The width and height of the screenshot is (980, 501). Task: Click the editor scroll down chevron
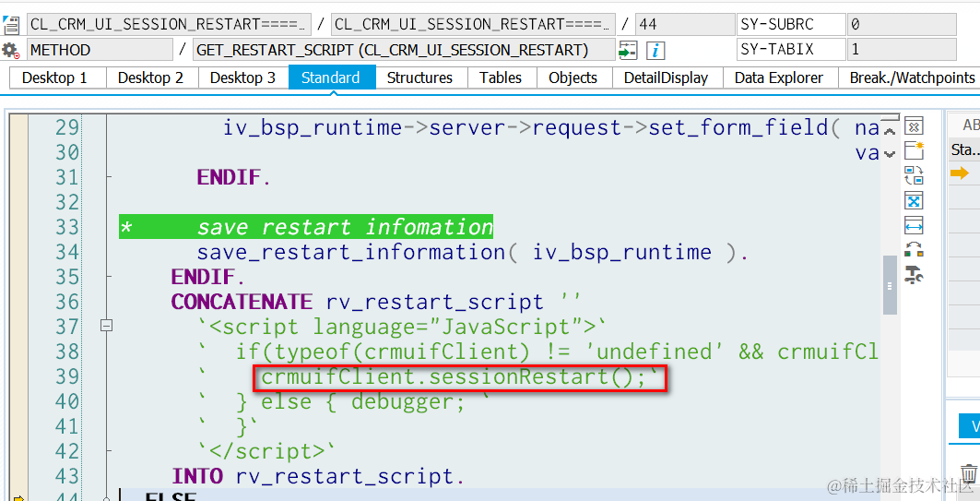890,153
